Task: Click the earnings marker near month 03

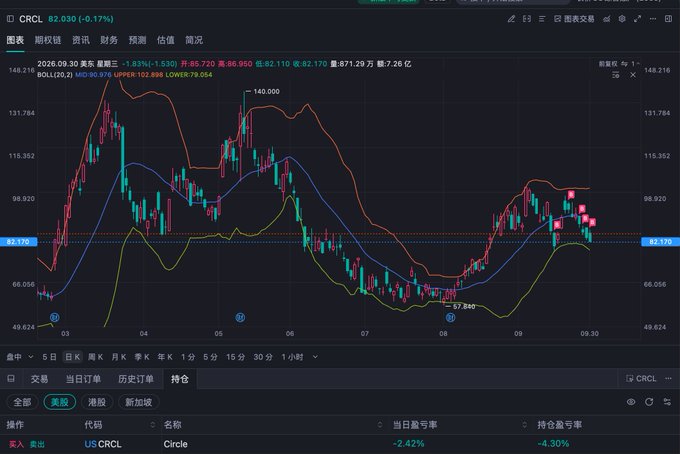Action: (54, 317)
